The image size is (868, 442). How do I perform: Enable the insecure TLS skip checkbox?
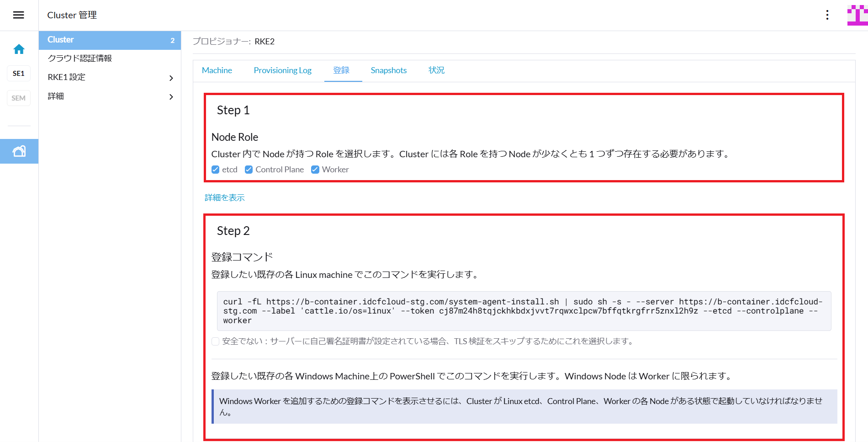click(x=216, y=341)
